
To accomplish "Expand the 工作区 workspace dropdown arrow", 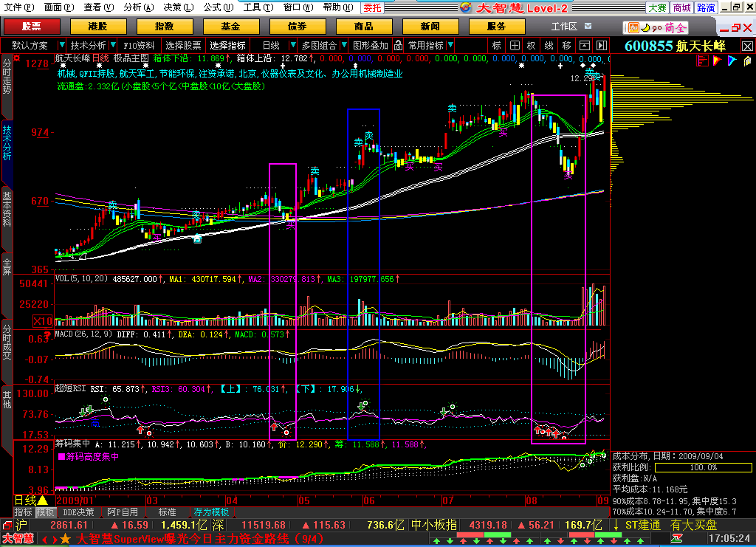I will (588, 26).
